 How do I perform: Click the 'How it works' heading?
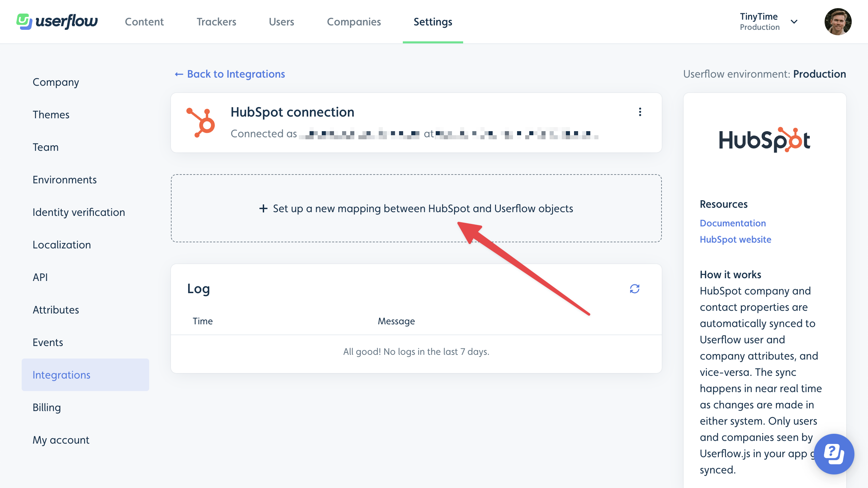click(x=730, y=274)
